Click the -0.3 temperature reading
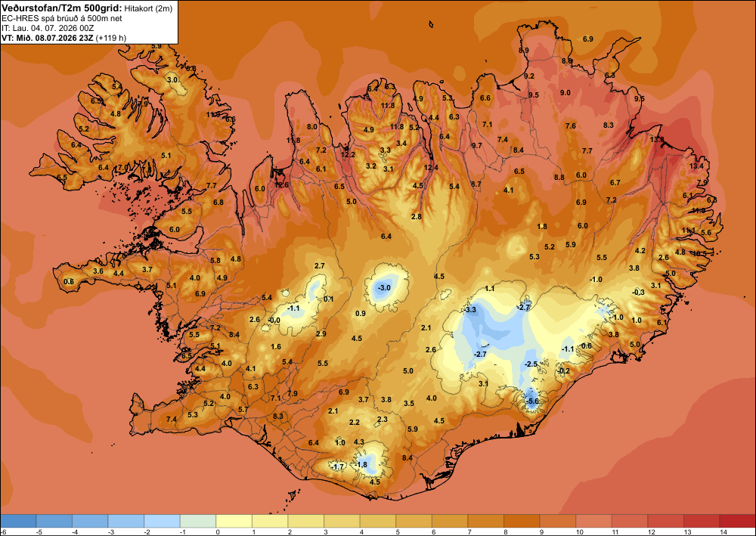This screenshot has width=756, height=536. pyautogui.click(x=638, y=293)
